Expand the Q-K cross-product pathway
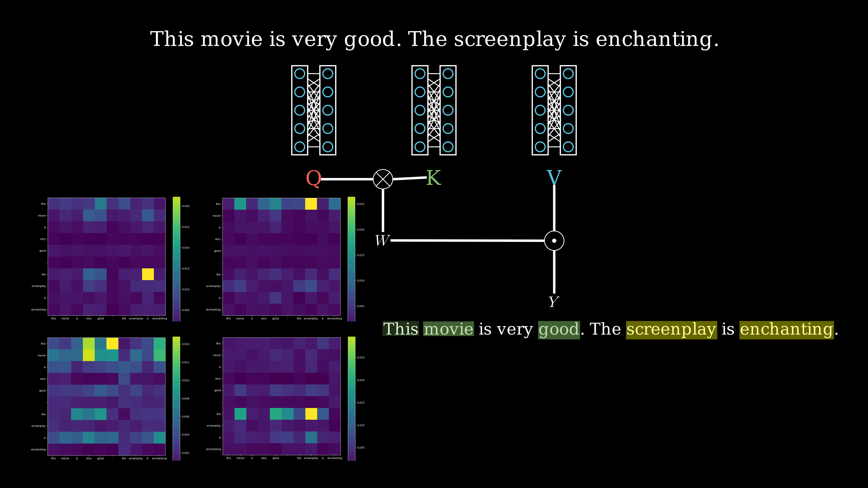The height and width of the screenshot is (488, 868). coord(382,179)
